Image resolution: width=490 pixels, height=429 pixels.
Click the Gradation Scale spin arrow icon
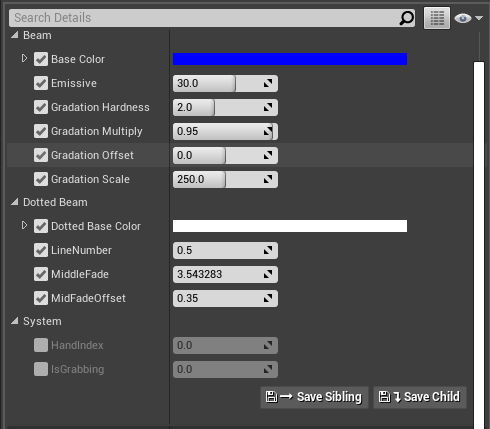tap(268, 179)
